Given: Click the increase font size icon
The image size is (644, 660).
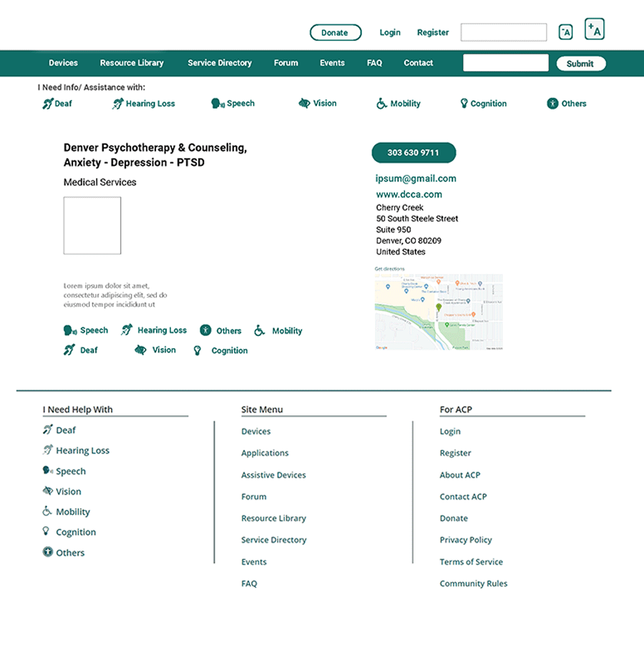Looking at the screenshot, I should click(595, 29).
